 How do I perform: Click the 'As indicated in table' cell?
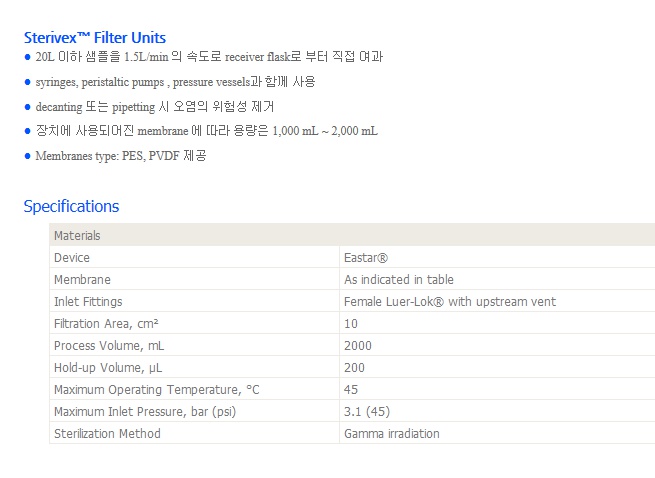[399, 280]
